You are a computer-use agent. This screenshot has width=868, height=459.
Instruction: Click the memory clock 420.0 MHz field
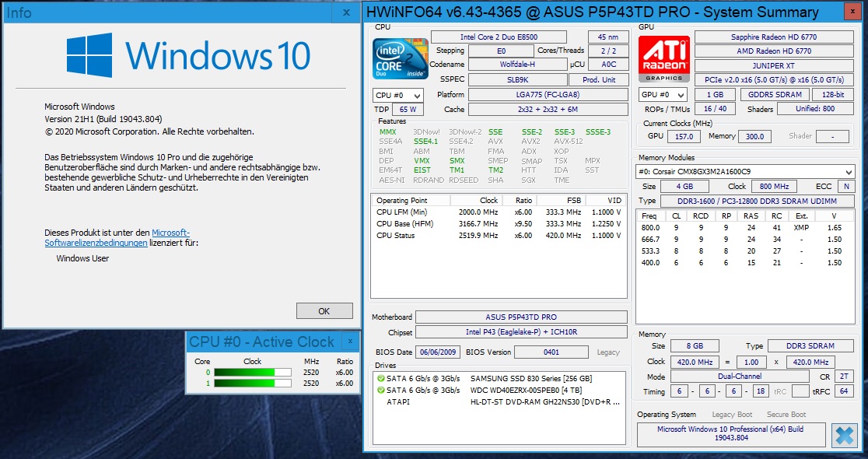coord(695,362)
